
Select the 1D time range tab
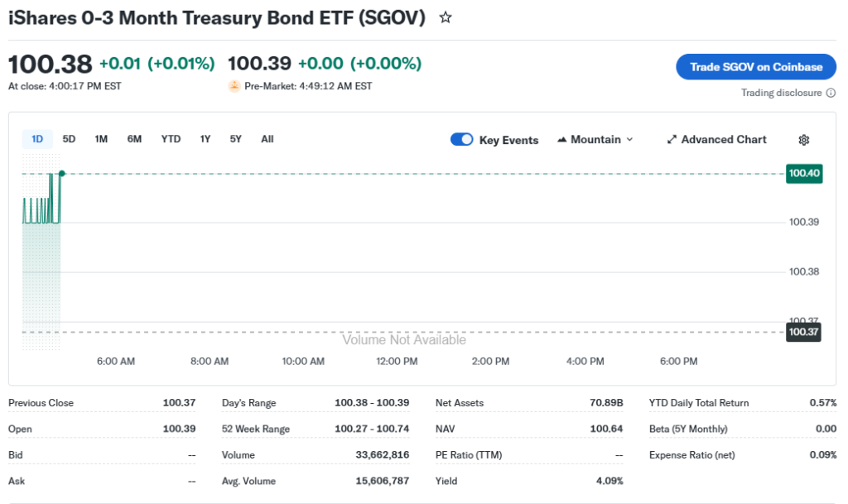click(x=37, y=139)
